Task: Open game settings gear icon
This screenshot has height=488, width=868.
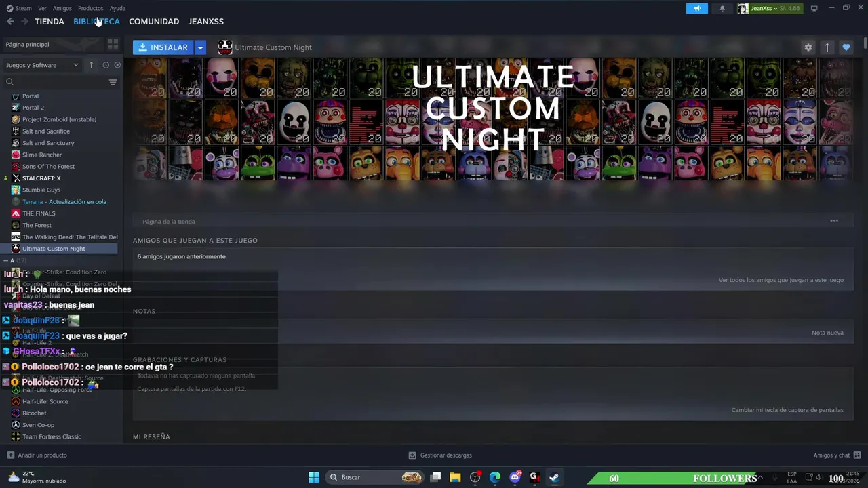Action: pos(808,47)
